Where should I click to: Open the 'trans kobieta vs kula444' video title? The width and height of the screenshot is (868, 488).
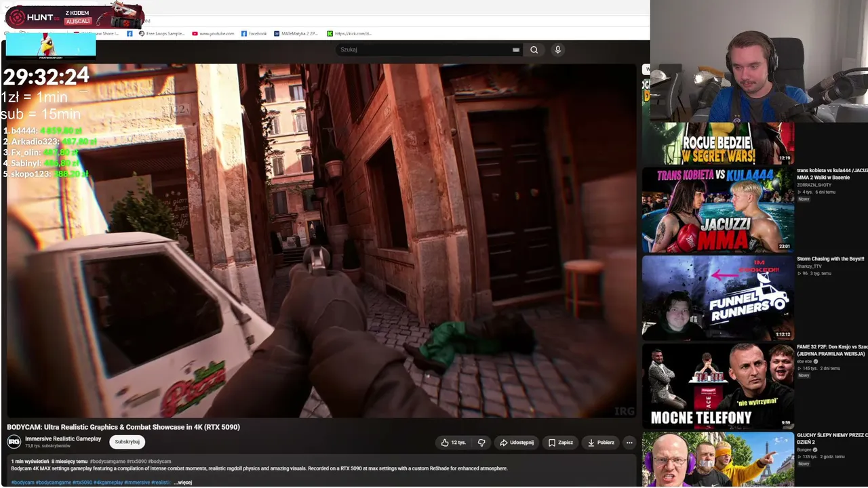832,174
